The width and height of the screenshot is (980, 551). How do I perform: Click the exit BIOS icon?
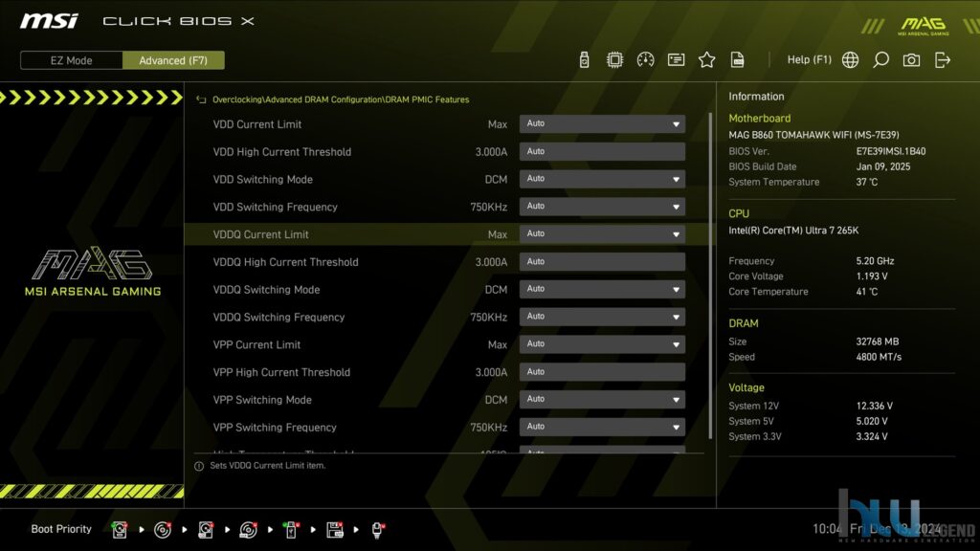click(x=942, y=60)
